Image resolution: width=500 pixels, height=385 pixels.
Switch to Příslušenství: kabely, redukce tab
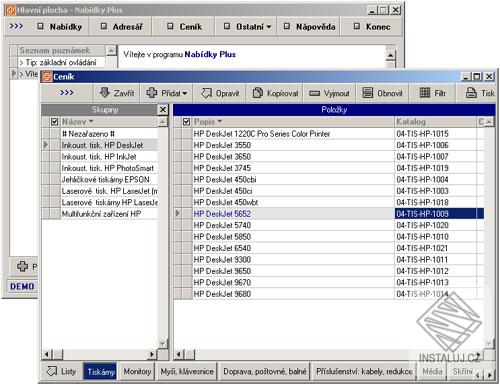364,371
